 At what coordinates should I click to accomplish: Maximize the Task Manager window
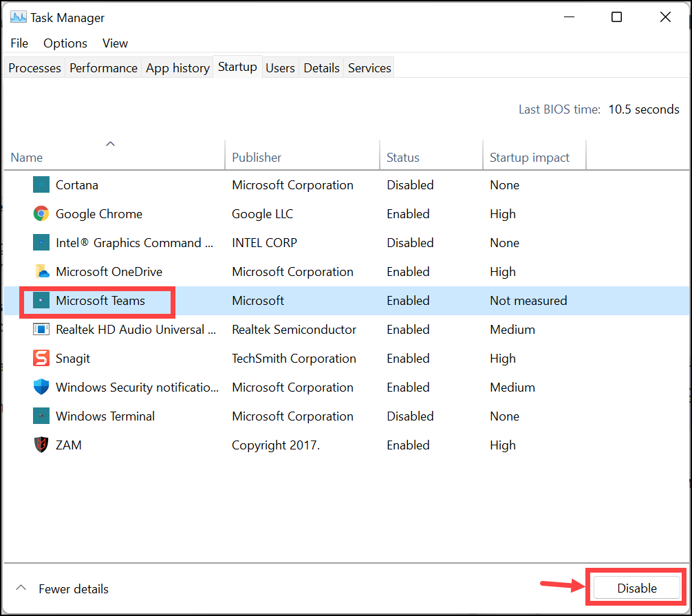[616, 17]
